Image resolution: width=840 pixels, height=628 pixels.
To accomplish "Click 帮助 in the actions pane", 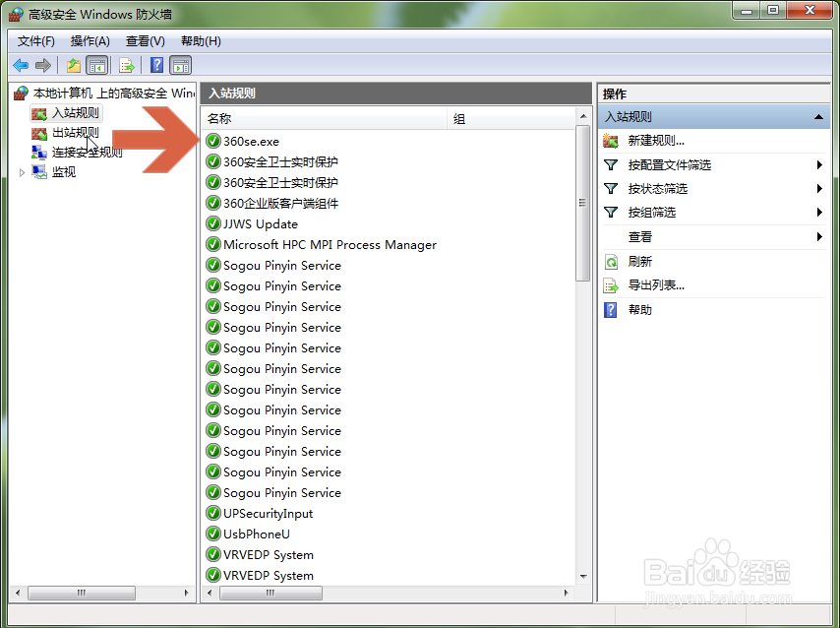I will (639, 310).
